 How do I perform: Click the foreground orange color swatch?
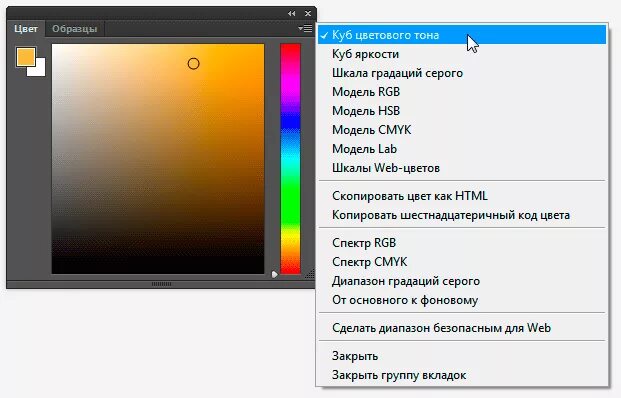coord(26,57)
